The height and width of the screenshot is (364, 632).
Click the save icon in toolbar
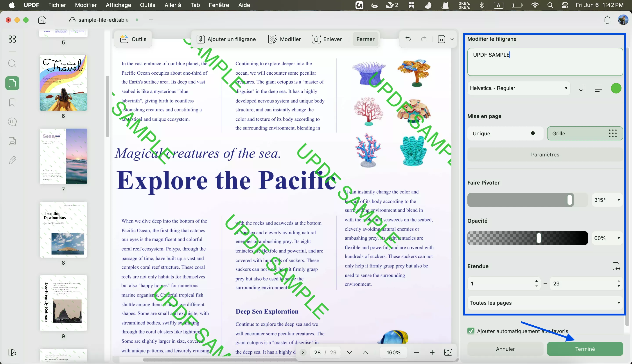coord(441,39)
